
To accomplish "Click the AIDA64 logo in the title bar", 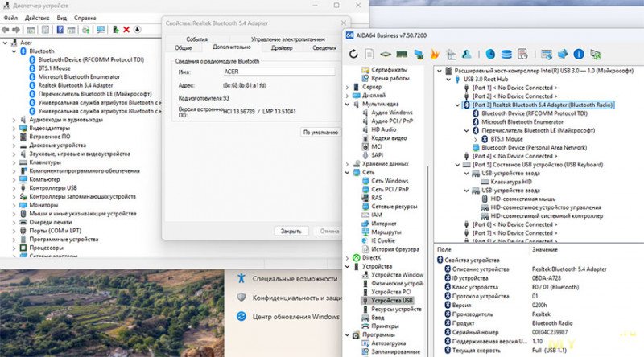I will 349,35.
